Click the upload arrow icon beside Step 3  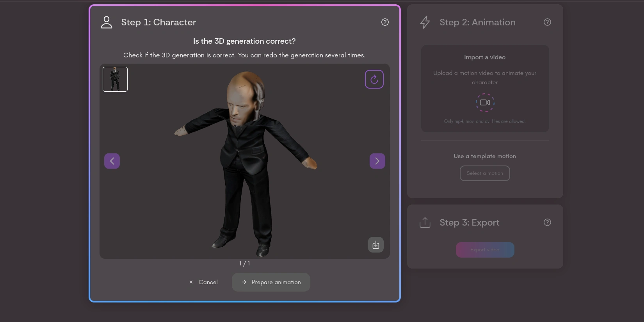[x=425, y=222]
